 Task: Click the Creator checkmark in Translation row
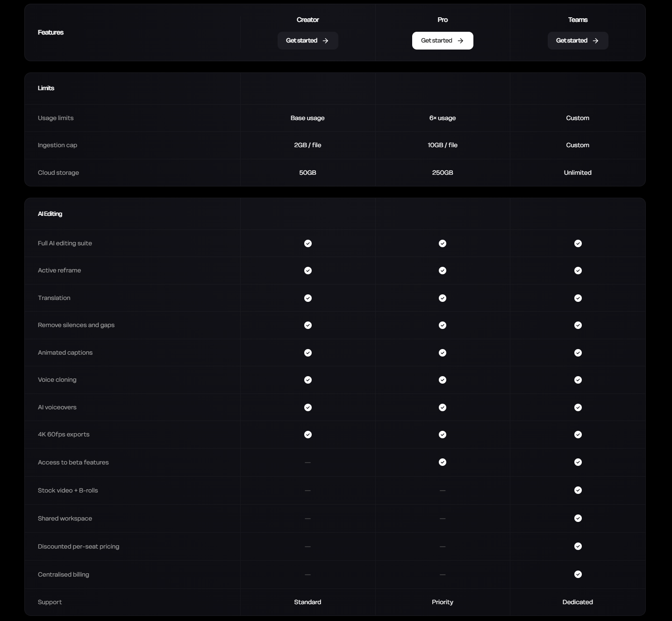pyautogui.click(x=308, y=298)
